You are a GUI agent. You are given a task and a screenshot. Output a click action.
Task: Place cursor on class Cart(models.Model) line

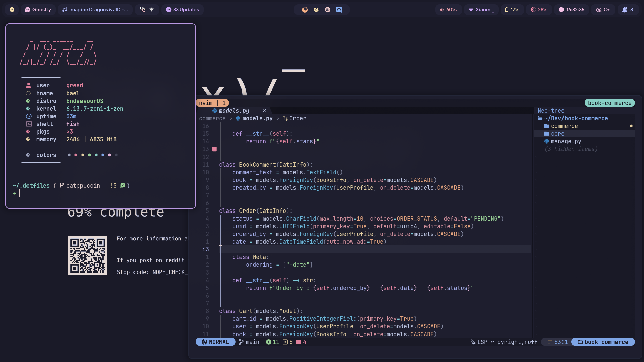261,311
